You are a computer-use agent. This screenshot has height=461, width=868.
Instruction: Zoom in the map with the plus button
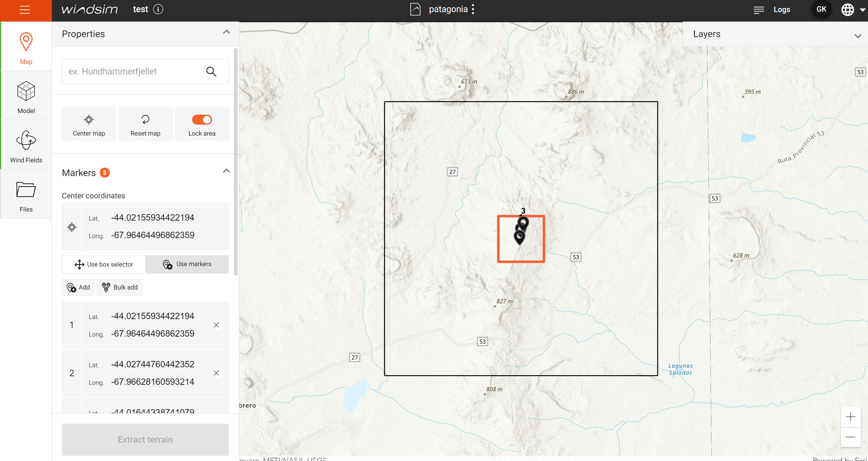point(850,417)
